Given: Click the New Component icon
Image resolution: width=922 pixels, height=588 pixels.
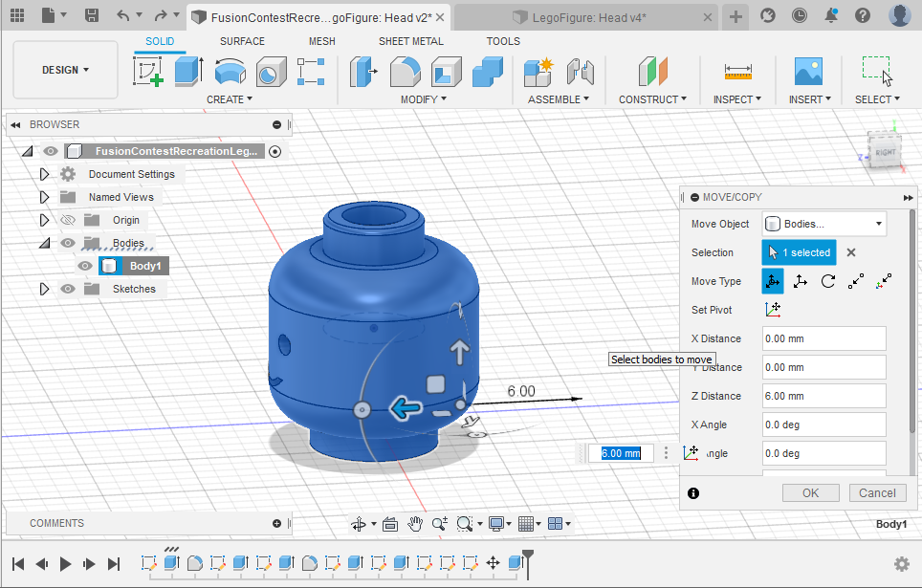Looking at the screenshot, I should (x=538, y=72).
